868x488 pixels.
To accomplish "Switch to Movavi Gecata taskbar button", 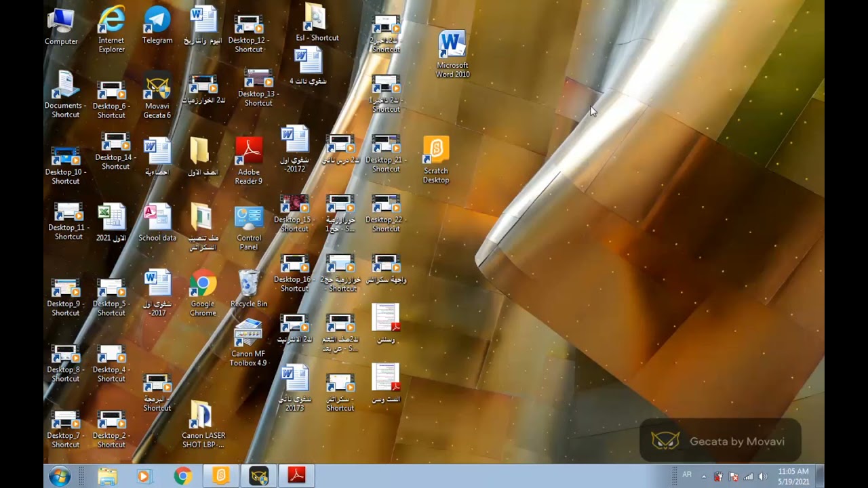I will click(x=258, y=476).
